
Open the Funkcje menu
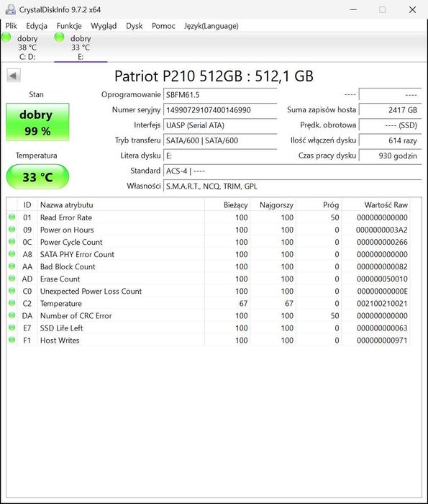coord(69,26)
